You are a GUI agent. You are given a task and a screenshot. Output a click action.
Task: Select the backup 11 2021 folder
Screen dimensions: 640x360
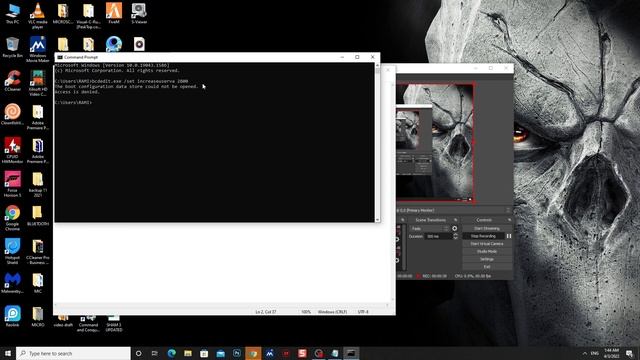tap(38, 184)
